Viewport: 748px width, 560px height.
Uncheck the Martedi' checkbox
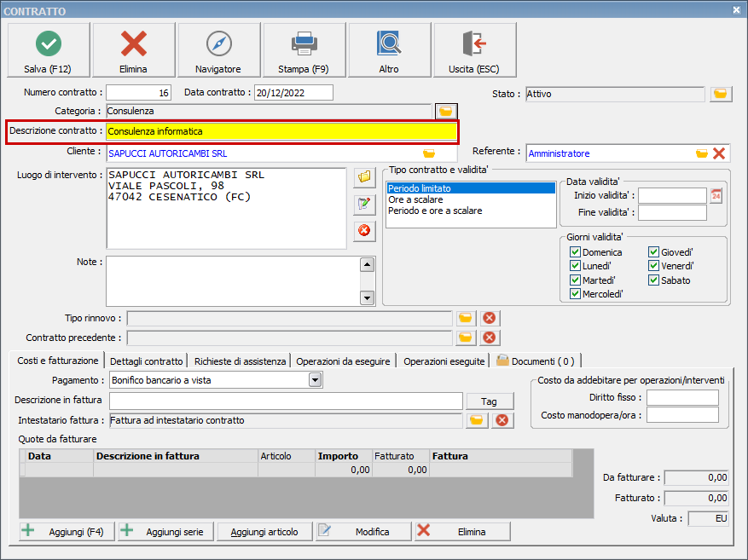coord(576,280)
